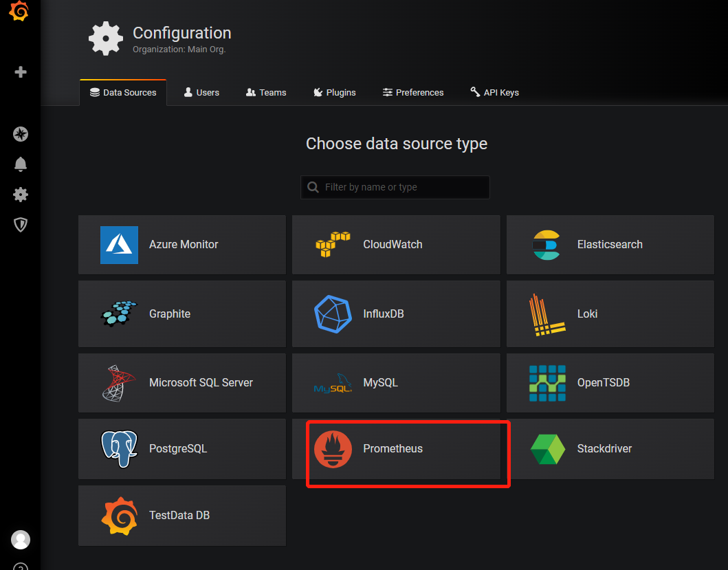
Task: Open the Server Admin shield icon
Action: [21, 225]
